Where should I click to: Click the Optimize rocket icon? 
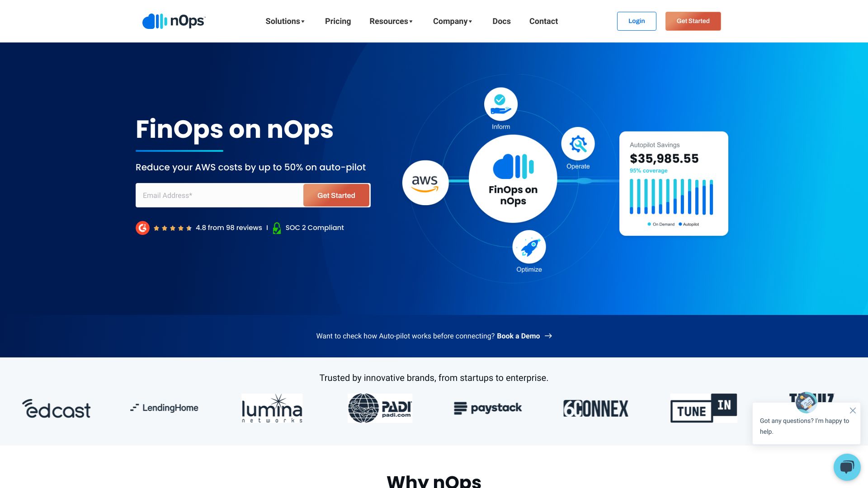coord(528,246)
